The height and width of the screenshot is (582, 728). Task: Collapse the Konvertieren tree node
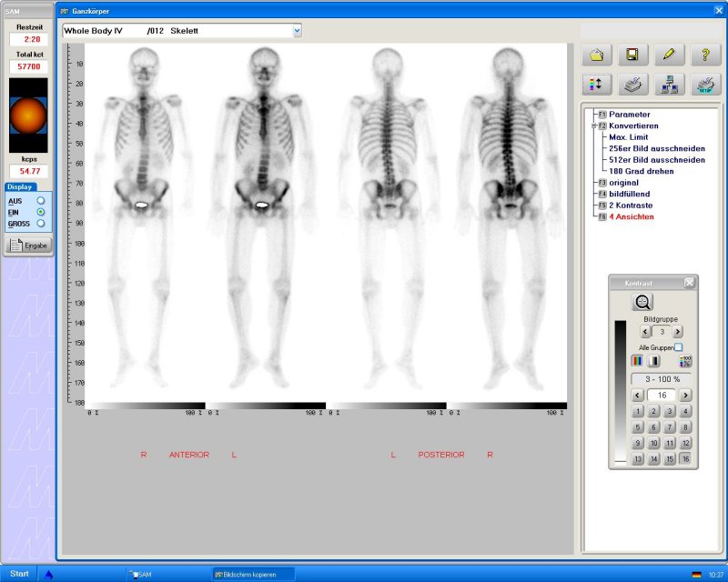pyautogui.click(x=593, y=126)
